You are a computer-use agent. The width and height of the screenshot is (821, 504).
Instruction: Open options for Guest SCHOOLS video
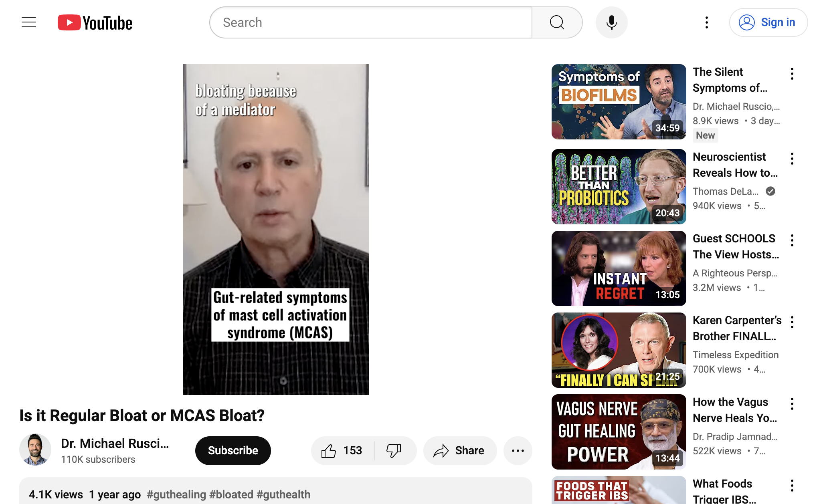tap(792, 240)
